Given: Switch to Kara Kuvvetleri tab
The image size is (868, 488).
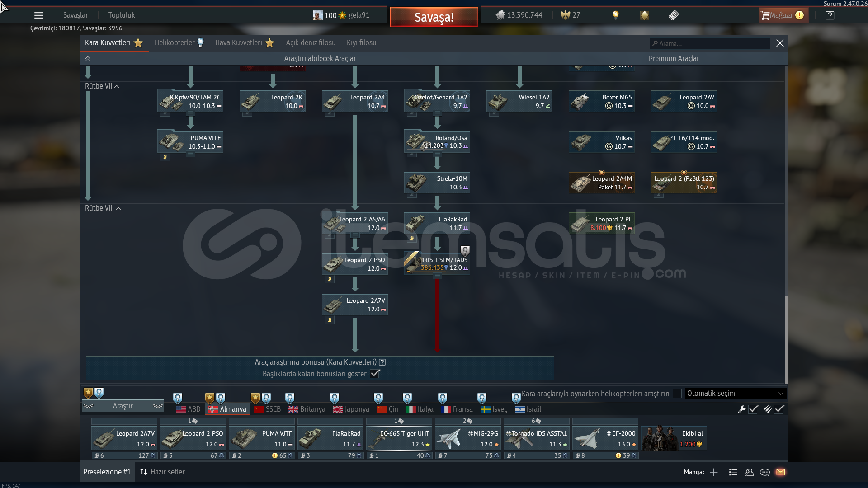Looking at the screenshot, I should 114,43.
